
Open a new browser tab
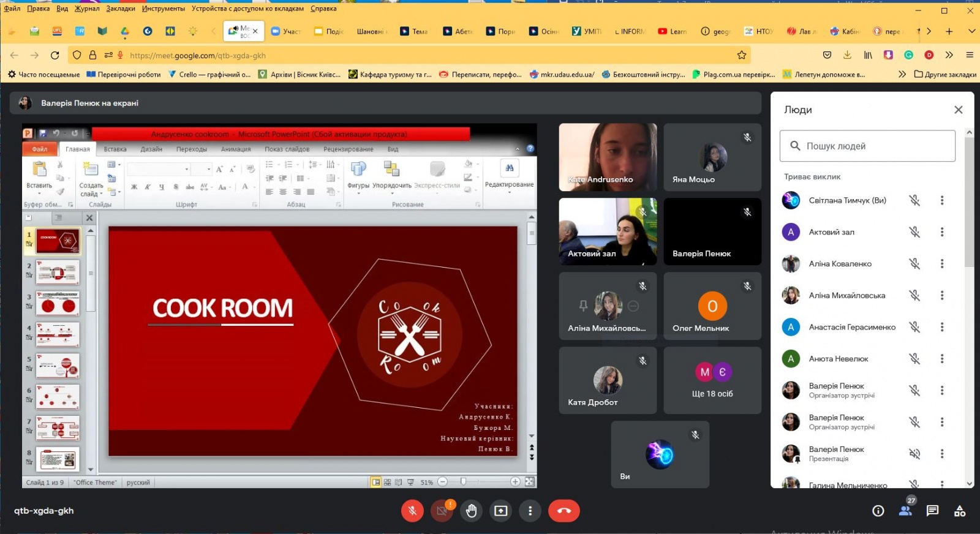[949, 31]
